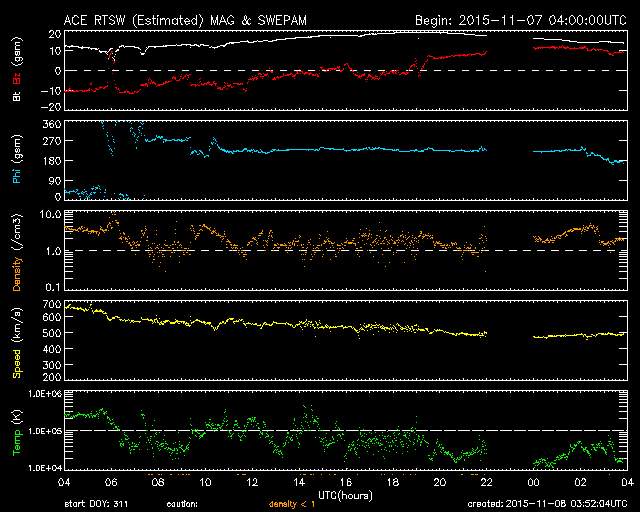
Task: Click the '1.0E+05' tick on Temp panel
Action: coord(45,431)
